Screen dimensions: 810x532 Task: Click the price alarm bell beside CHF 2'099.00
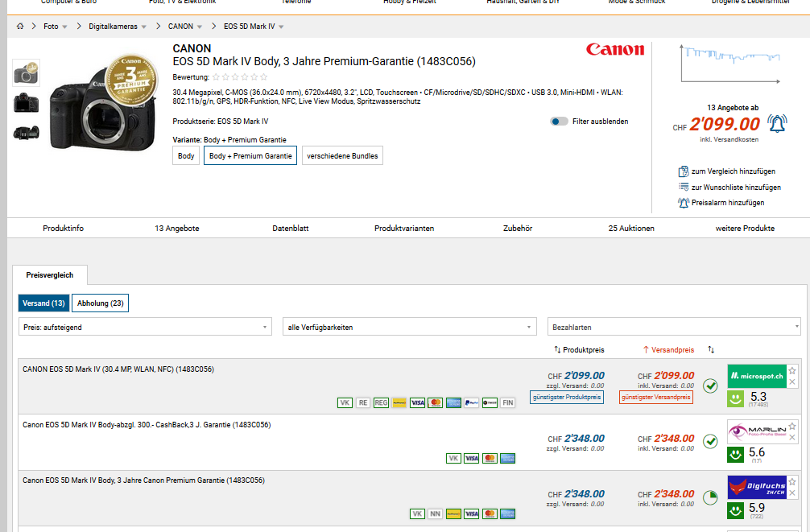[776, 124]
